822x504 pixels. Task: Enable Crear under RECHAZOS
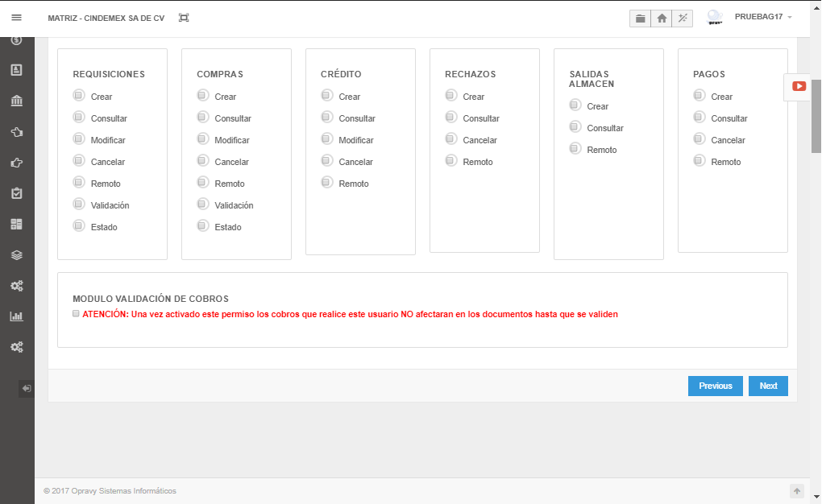(450, 95)
